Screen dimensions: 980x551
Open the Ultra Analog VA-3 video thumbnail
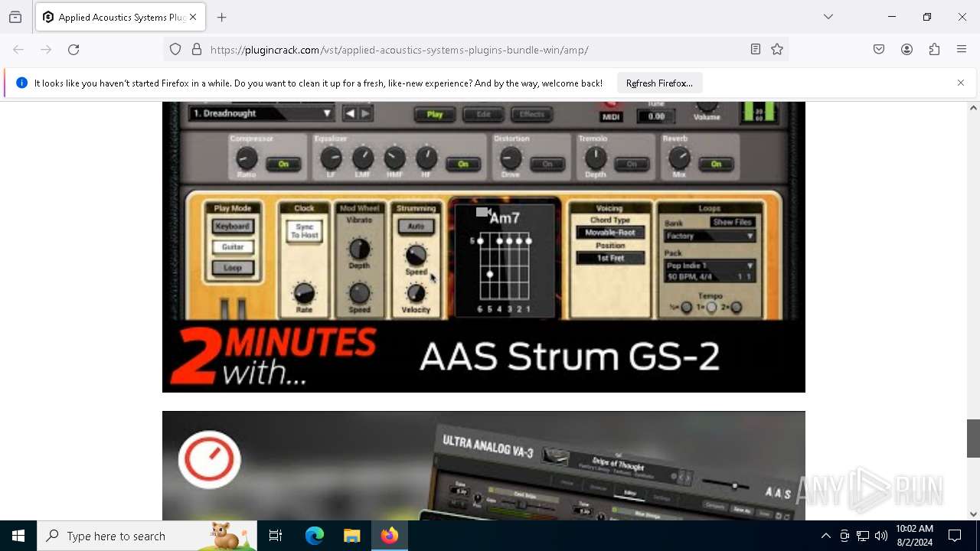pos(484,465)
